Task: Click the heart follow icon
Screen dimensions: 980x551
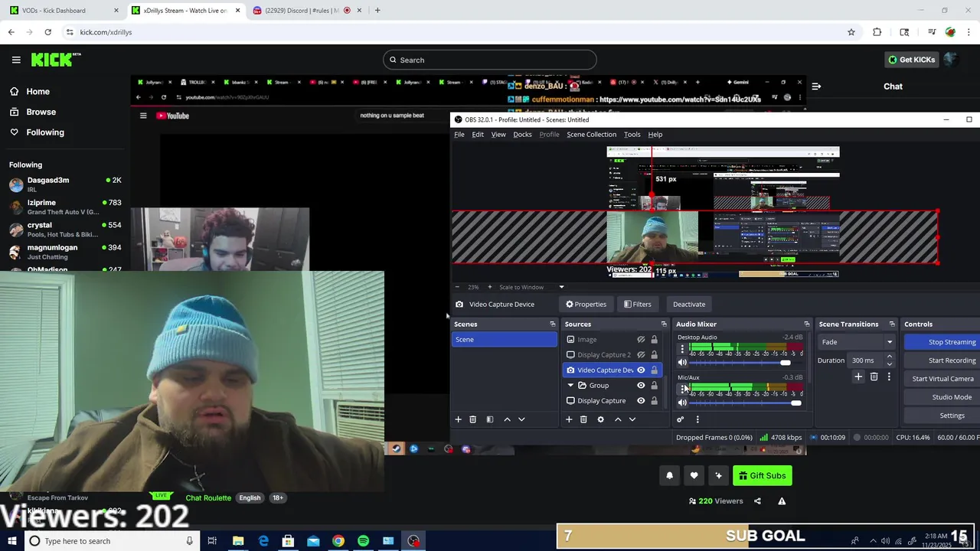Action: (x=694, y=475)
